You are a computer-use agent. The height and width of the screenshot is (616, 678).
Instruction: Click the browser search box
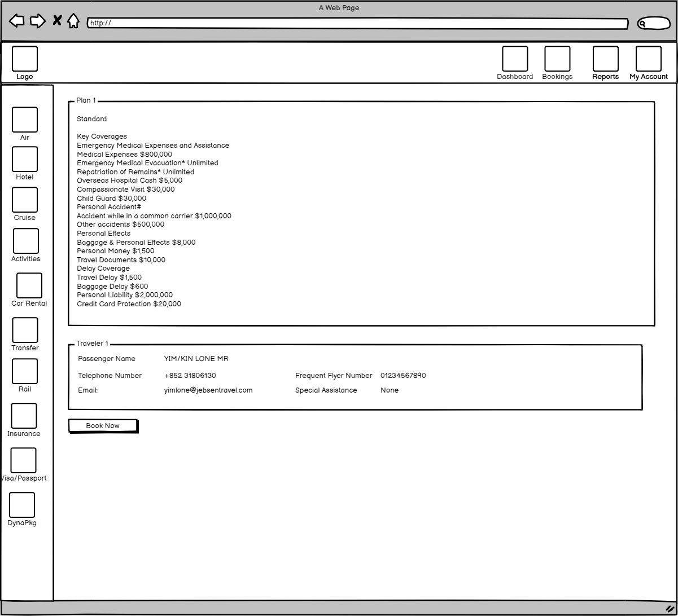(653, 23)
